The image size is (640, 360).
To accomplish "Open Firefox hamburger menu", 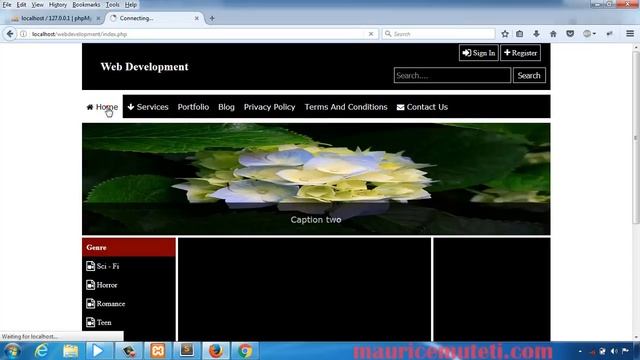I will click(630, 34).
